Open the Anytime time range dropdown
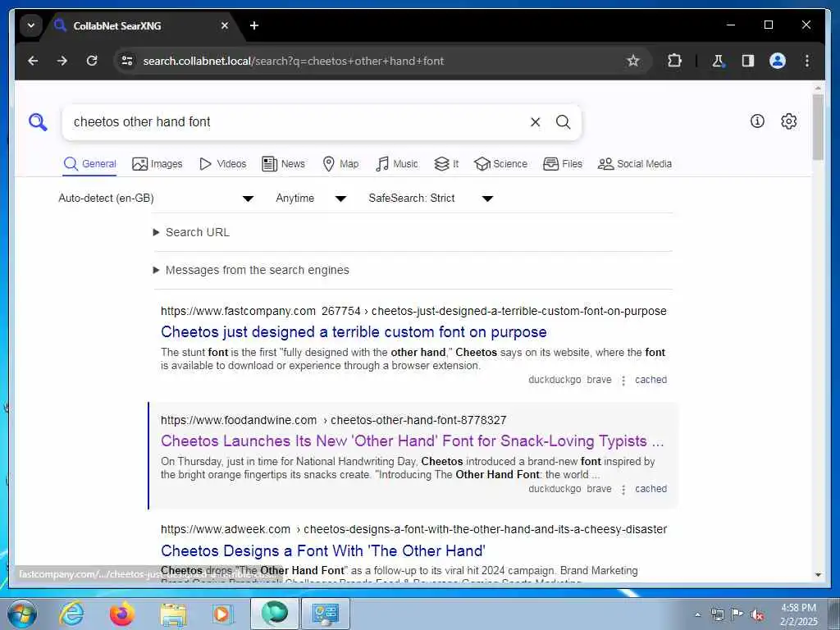Image resolution: width=840 pixels, height=630 pixels. coord(311,199)
